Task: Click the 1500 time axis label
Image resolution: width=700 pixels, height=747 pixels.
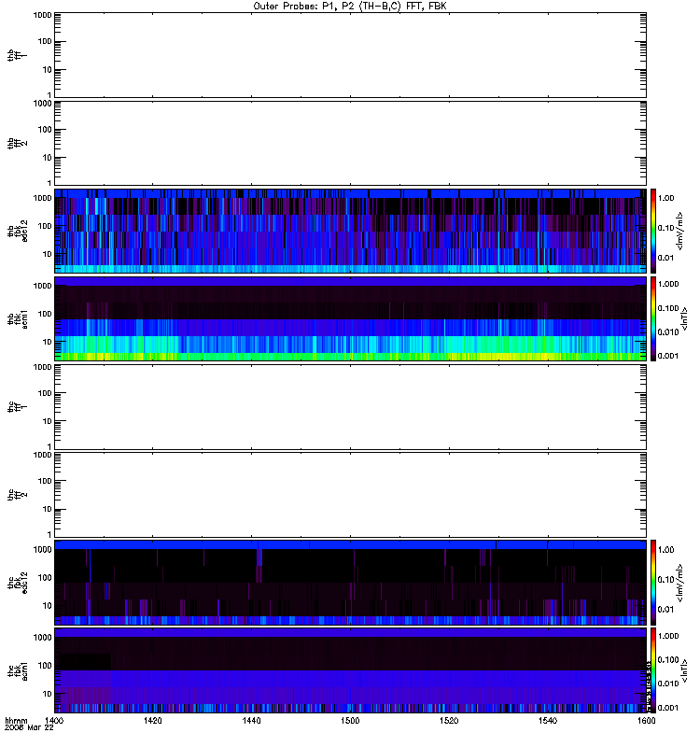Action: click(x=350, y=721)
